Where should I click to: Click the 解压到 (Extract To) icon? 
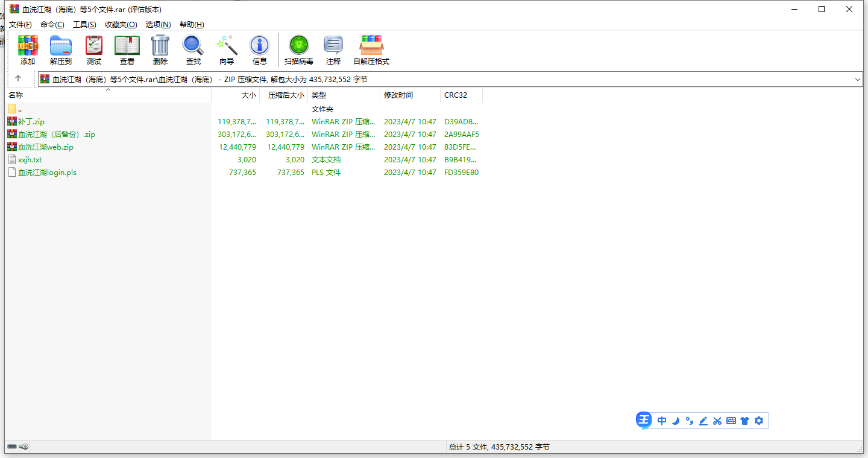pyautogui.click(x=61, y=49)
